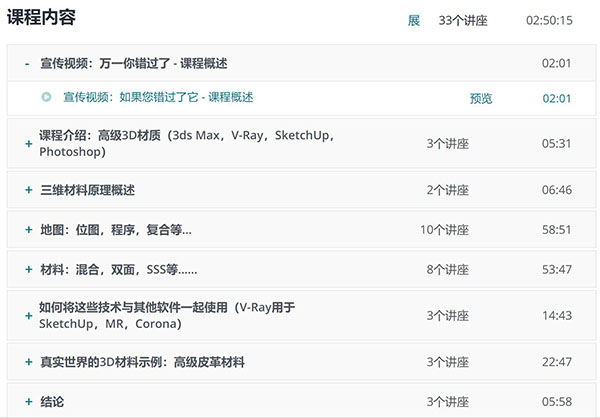Open the 预览 link for the promo video

(481, 98)
